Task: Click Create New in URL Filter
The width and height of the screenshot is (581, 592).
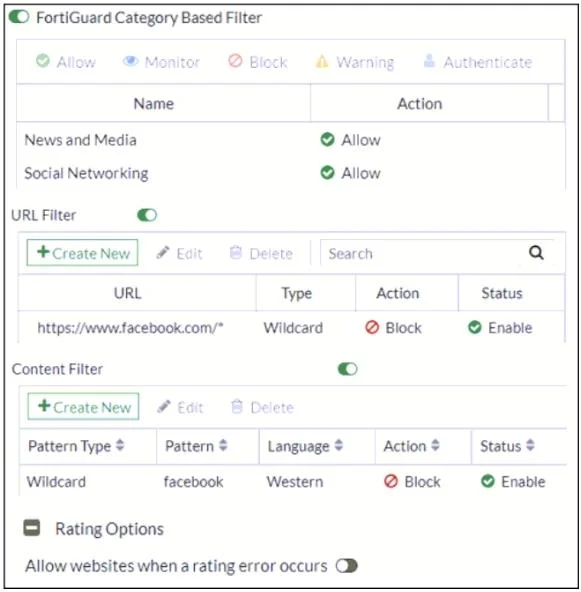Action: (x=82, y=253)
